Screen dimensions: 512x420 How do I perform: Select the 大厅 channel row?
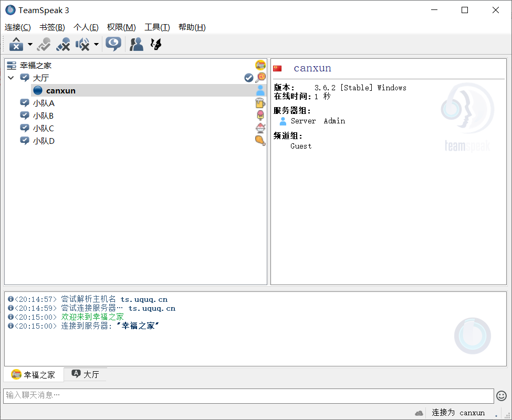pos(135,78)
